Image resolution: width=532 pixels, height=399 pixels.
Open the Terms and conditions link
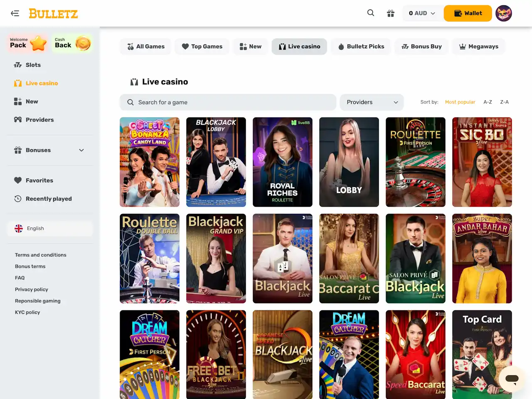point(41,255)
